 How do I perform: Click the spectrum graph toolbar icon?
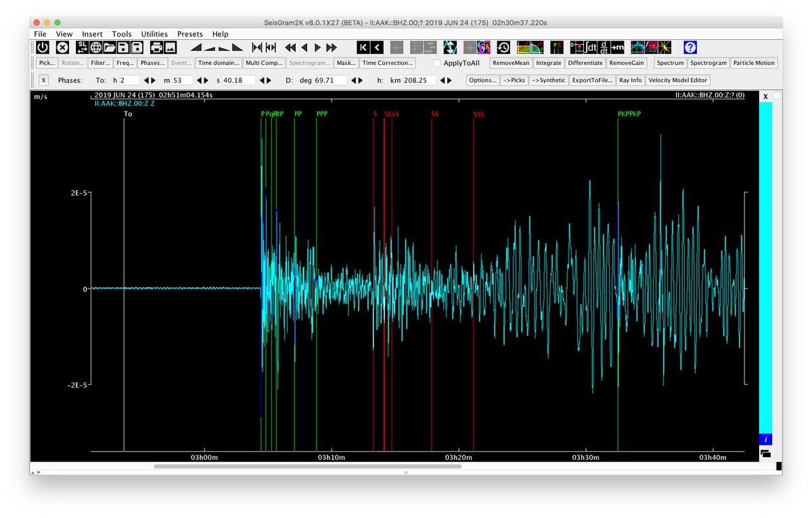point(639,47)
